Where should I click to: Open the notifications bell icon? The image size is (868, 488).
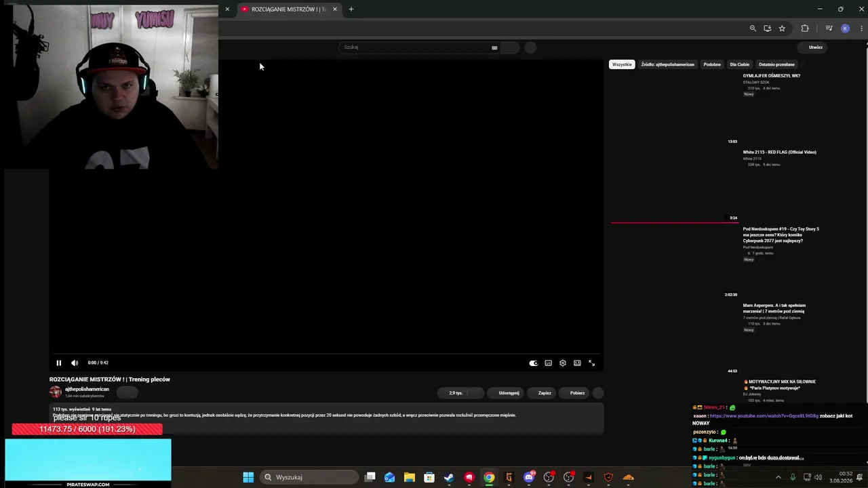click(860, 477)
